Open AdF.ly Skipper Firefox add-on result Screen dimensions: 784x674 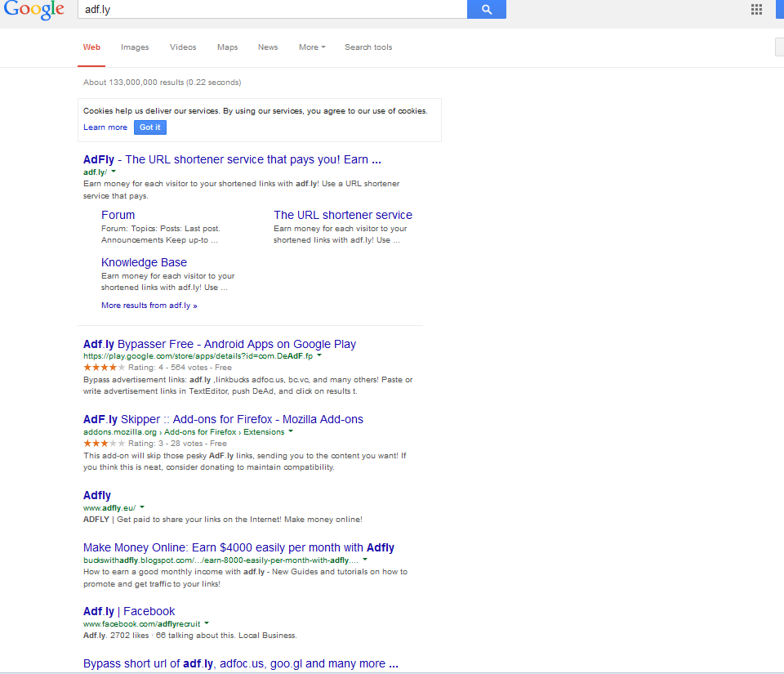[x=223, y=419]
